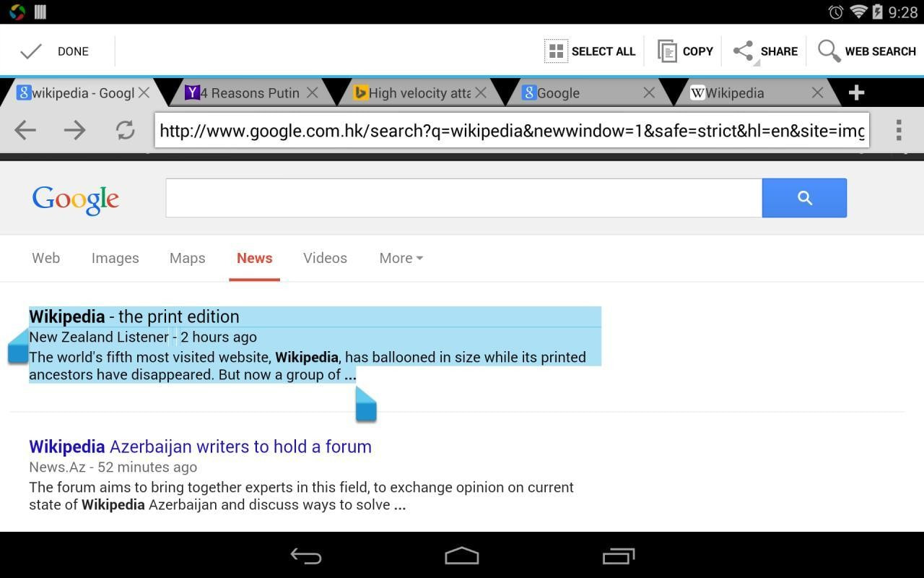924x578 pixels.
Task: Switch to Images search results
Action: point(115,258)
